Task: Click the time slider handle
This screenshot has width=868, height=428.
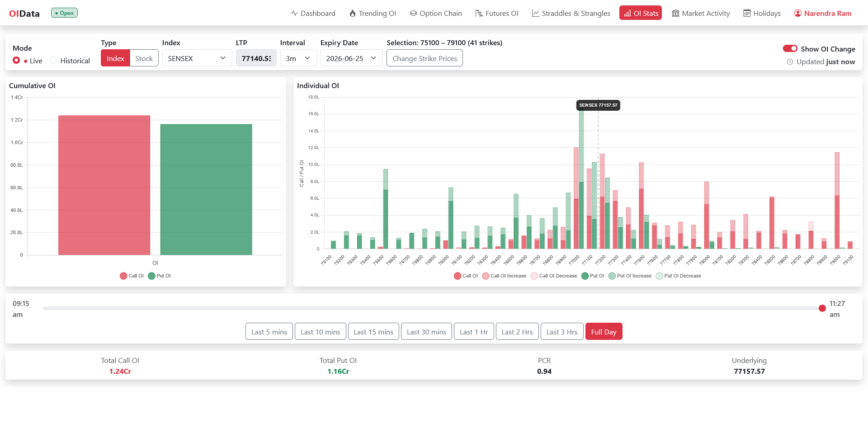Action: [822, 308]
